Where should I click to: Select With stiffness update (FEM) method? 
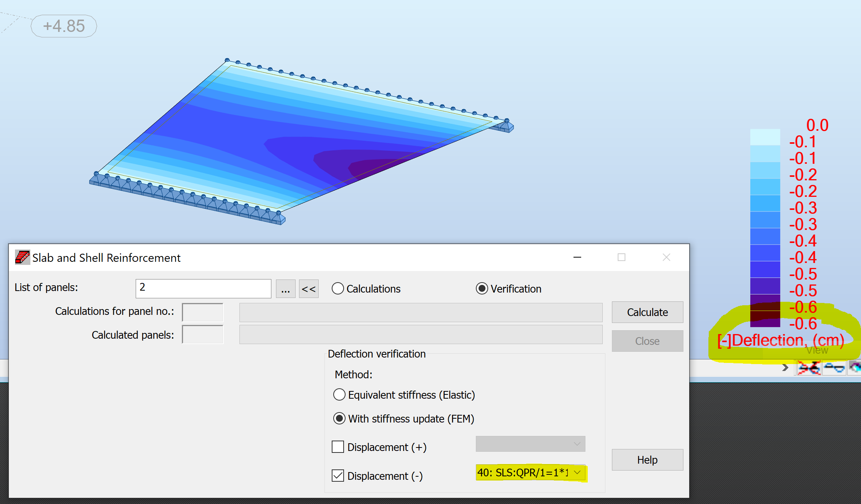(339, 419)
